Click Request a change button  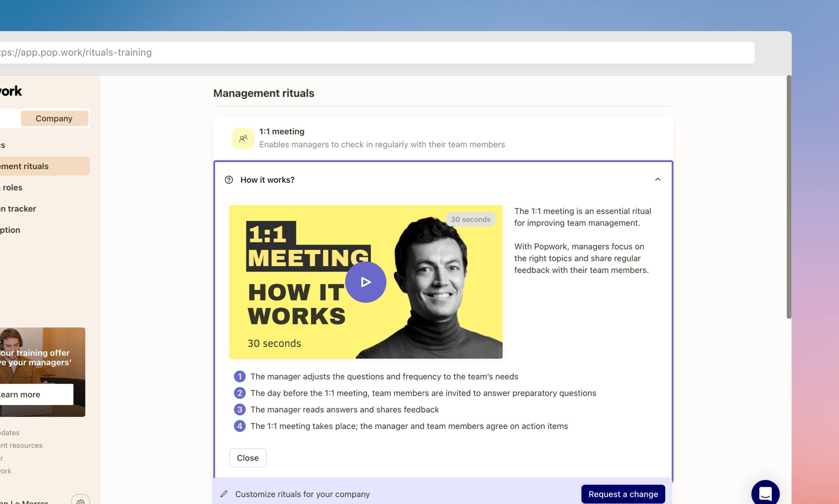pyautogui.click(x=623, y=494)
